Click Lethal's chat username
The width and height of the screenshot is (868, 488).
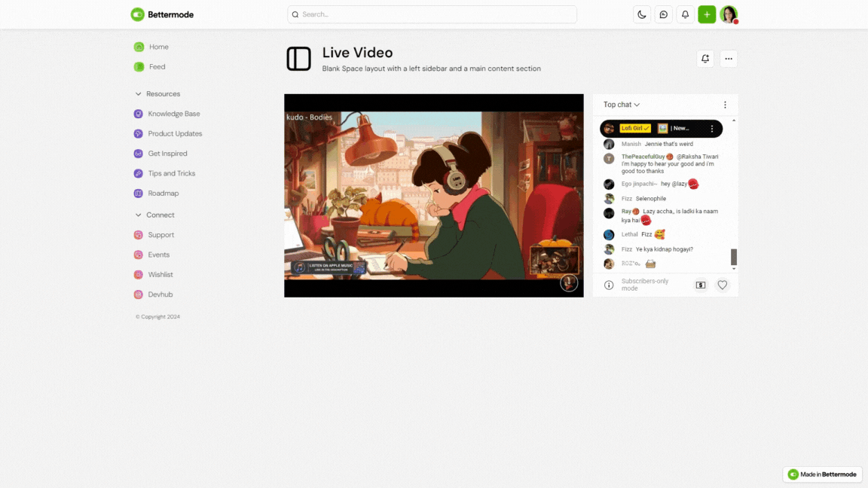coord(629,234)
